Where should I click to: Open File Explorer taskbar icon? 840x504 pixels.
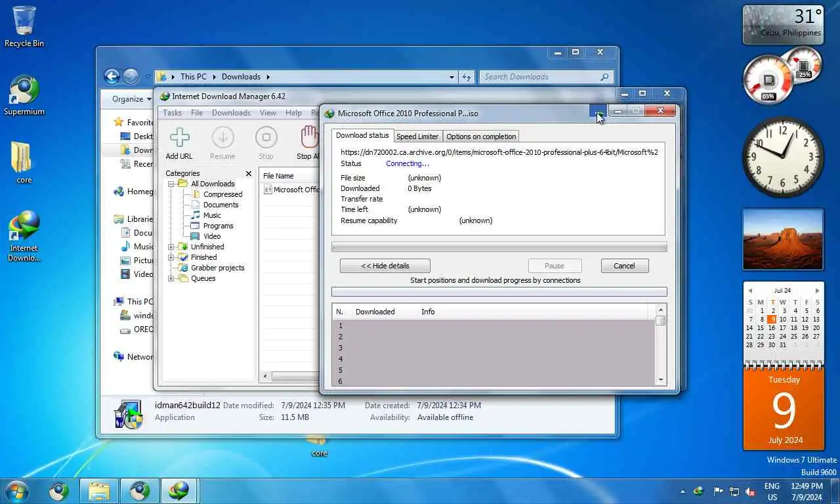coord(99,491)
